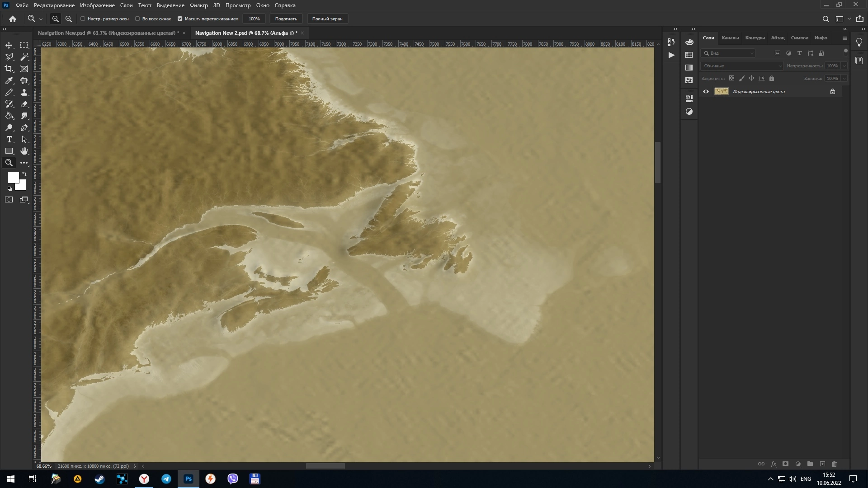Select the Hand tool

pos(24,151)
